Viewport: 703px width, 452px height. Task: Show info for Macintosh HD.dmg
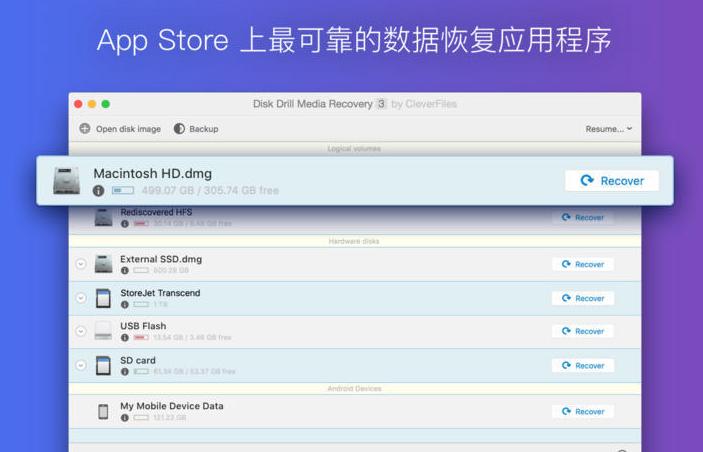click(98, 190)
